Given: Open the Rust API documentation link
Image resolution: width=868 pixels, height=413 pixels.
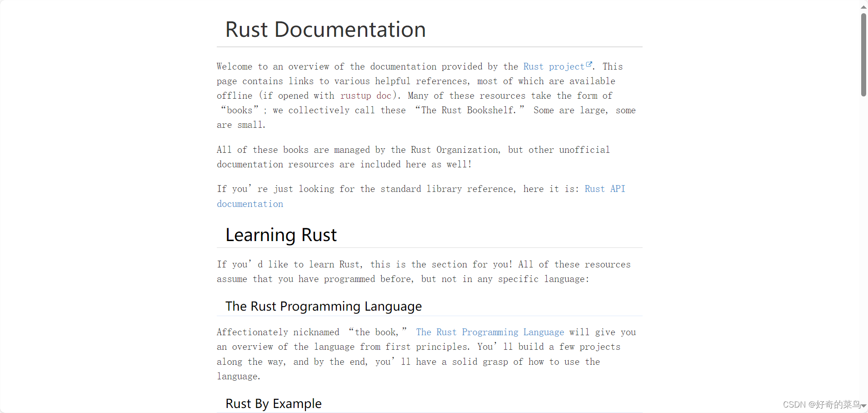Looking at the screenshot, I should tap(250, 204).
